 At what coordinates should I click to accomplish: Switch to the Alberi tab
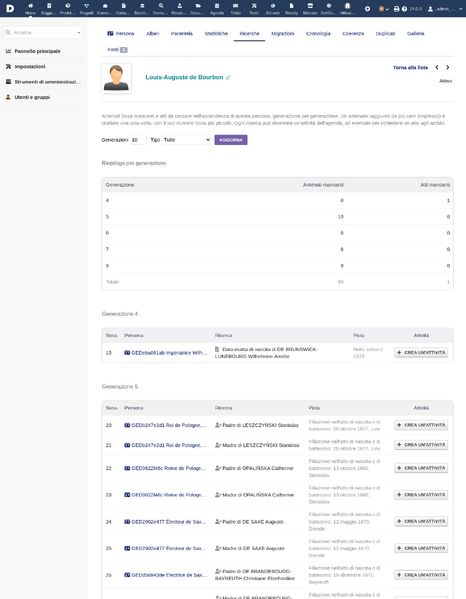152,34
